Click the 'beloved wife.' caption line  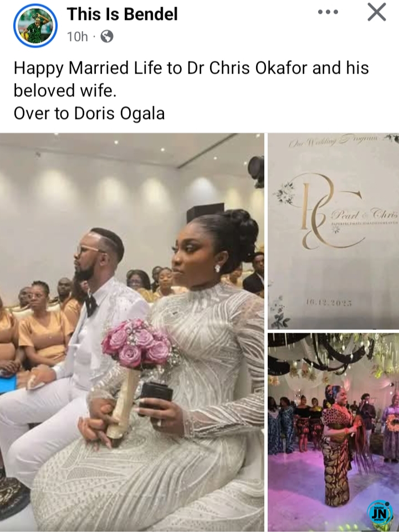point(65,91)
